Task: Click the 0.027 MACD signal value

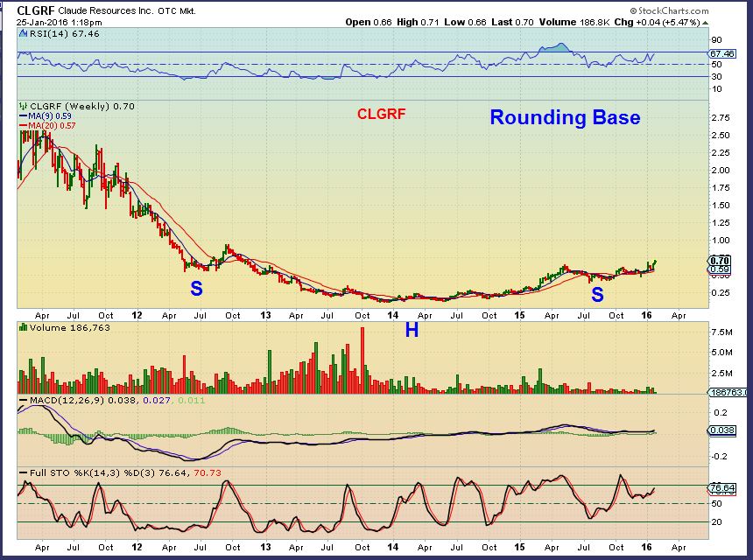Action: [x=156, y=400]
